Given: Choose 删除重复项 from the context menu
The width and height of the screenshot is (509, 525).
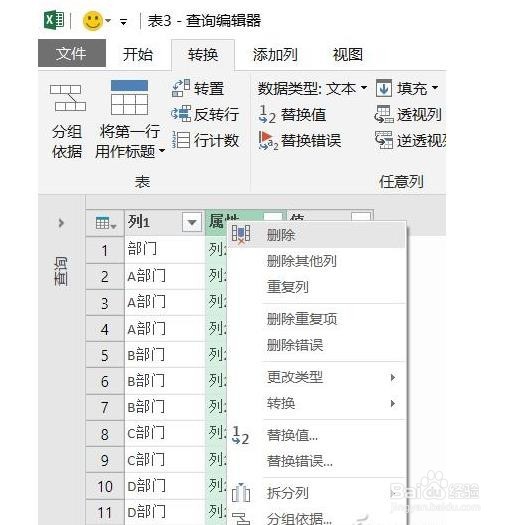Looking at the screenshot, I should tap(316, 319).
